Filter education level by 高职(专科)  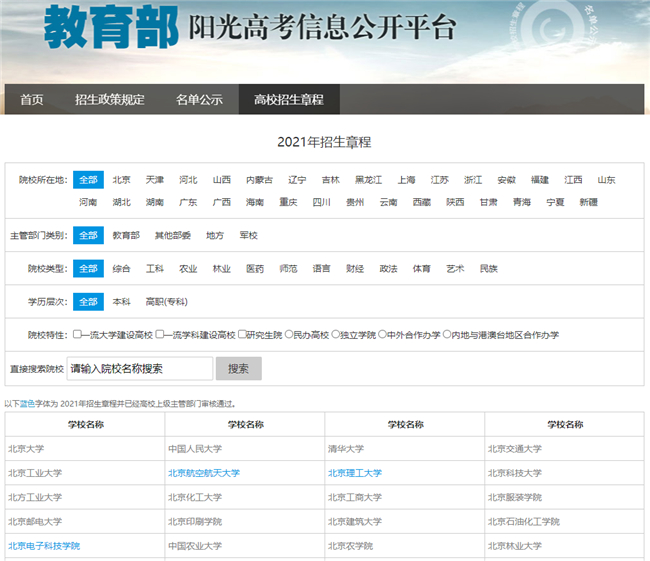(x=167, y=302)
